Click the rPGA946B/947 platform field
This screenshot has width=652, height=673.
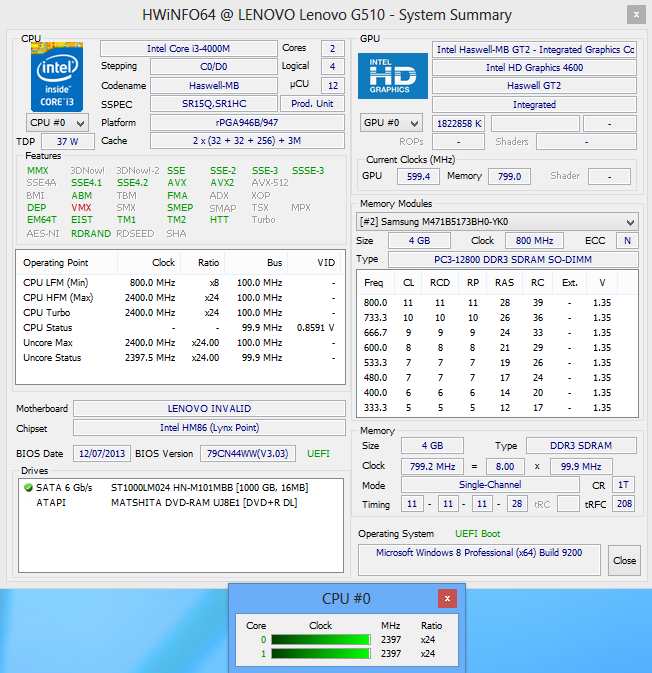pos(247,122)
